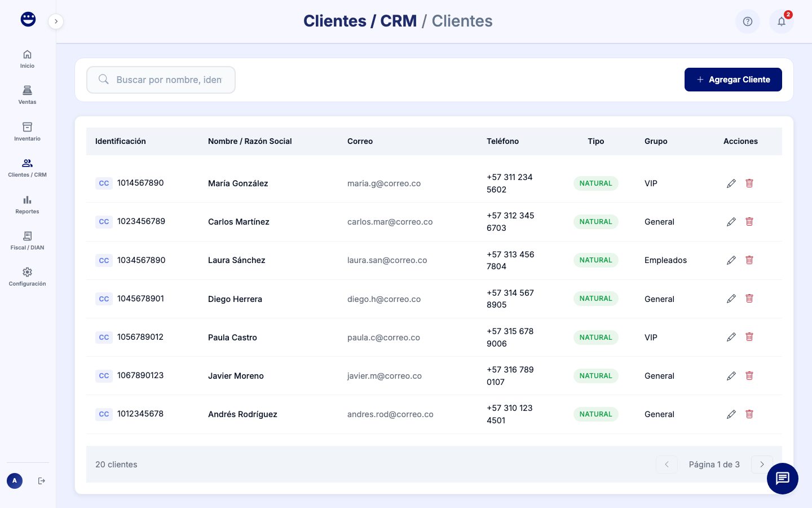
Task: Open the help question-mark icon
Action: tap(748, 21)
